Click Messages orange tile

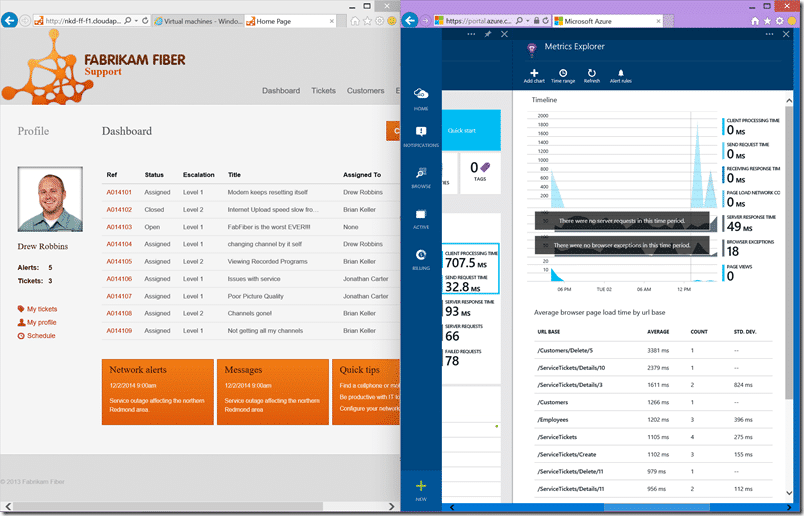click(273, 392)
